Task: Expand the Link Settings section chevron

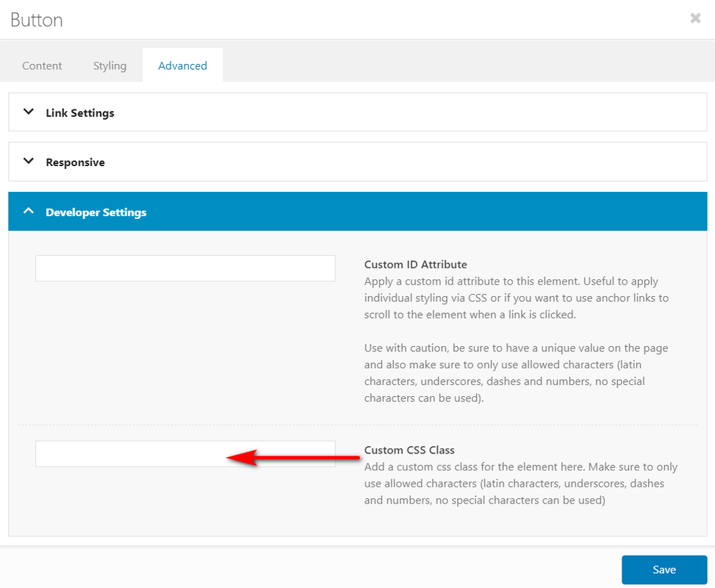Action: click(x=28, y=112)
